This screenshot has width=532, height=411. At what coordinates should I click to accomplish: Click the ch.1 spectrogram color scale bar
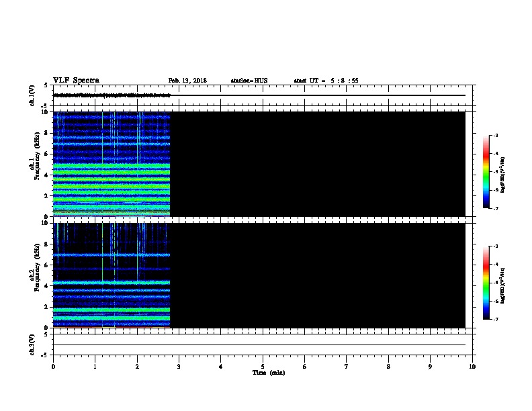(486, 172)
